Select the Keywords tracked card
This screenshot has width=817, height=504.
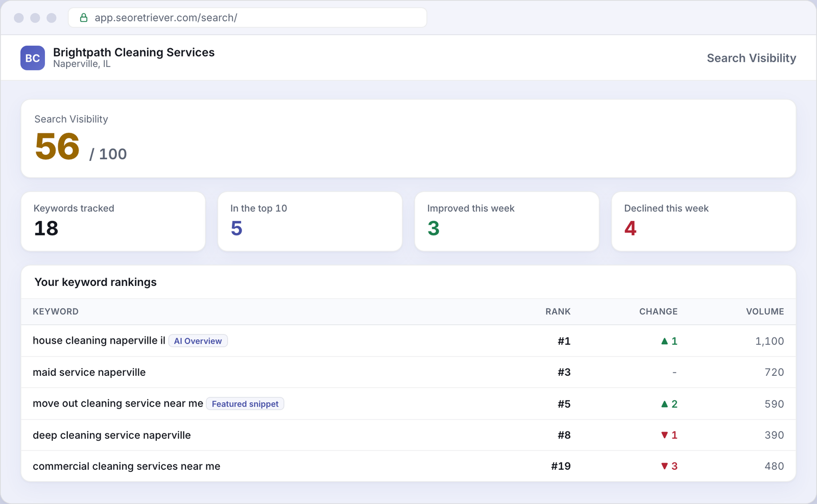coord(113,222)
